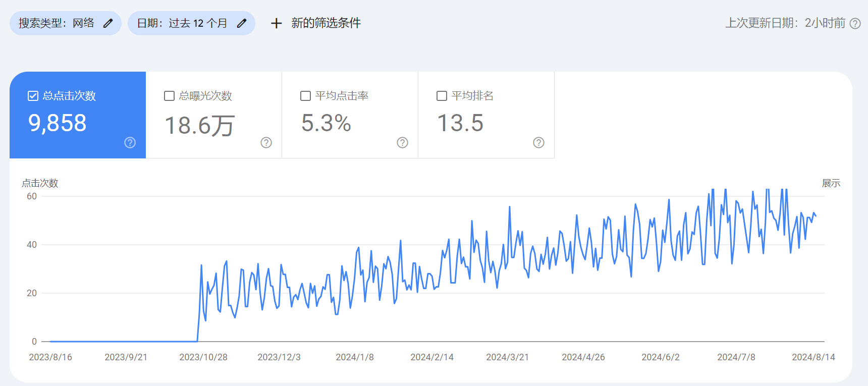Click the plus icon to add filter
Screen dimensions: 868x386
276,23
